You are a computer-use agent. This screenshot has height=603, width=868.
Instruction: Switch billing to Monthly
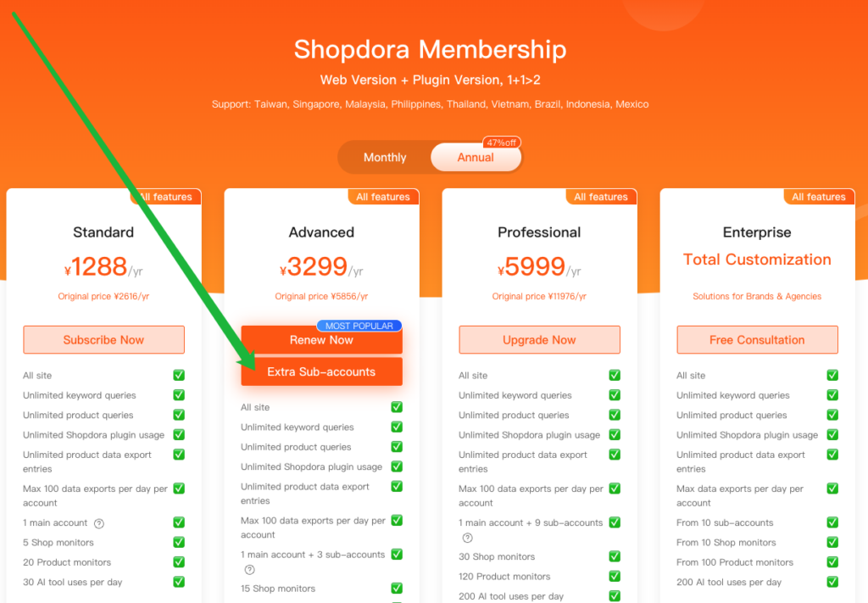[x=385, y=158]
